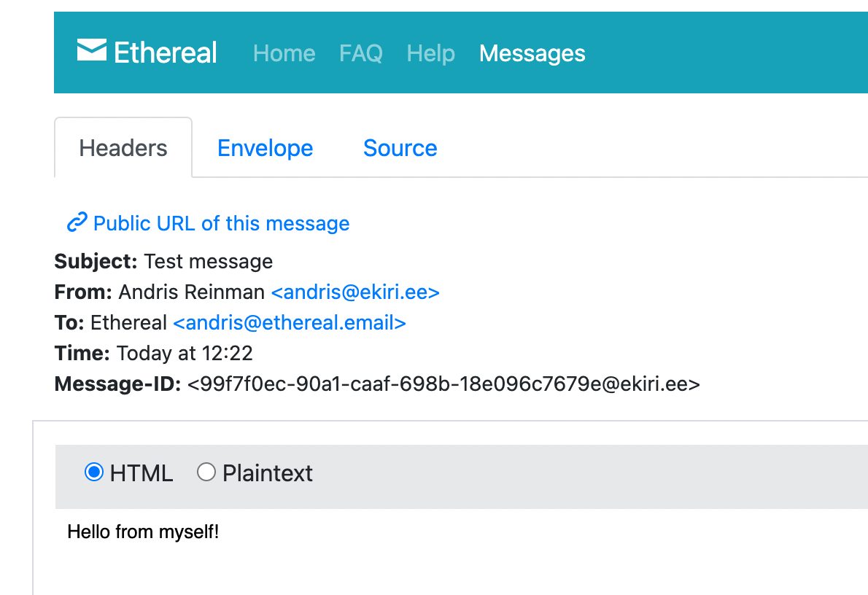
Task: Click the time value 'Today at 12:22'
Action: pos(185,354)
